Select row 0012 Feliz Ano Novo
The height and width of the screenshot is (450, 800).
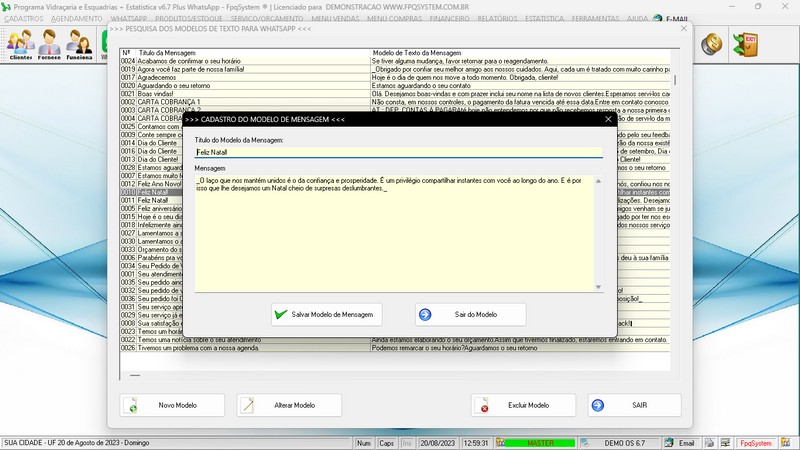tap(151, 184)
